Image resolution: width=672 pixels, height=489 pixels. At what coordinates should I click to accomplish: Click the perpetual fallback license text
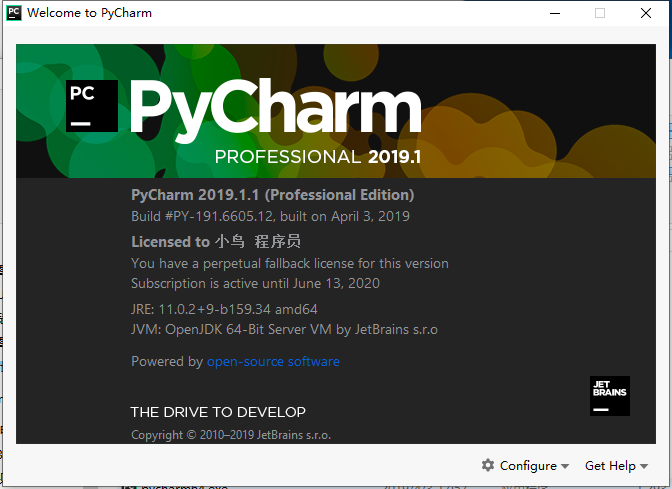[x=290, y=263]
